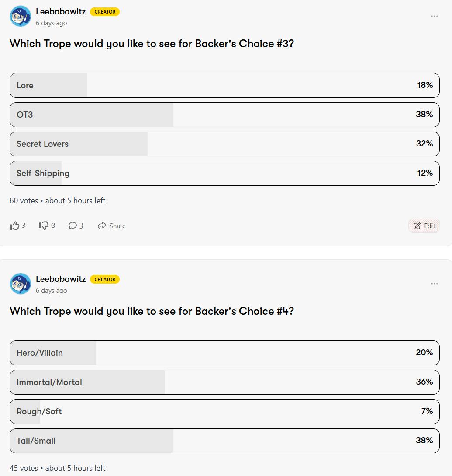Select the Immortal/Mortal option
Screen dimensions: 452x476
224,382
